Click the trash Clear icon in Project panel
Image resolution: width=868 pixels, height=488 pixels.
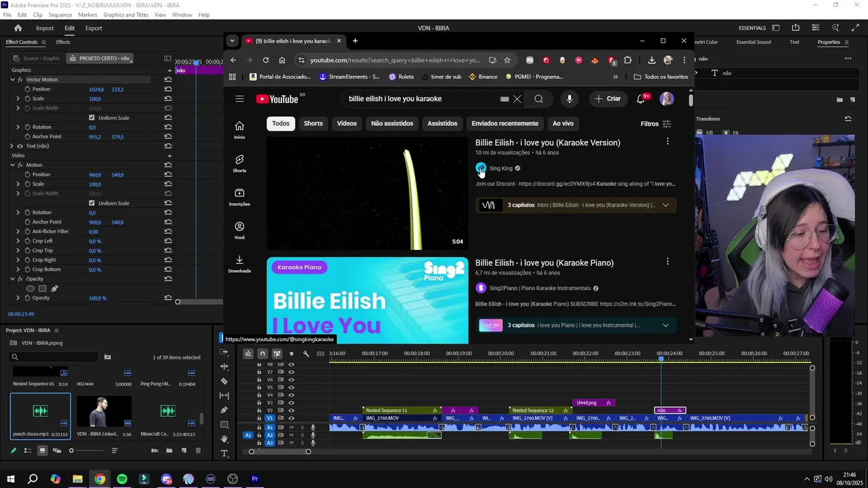pyautogui.click(x=198, y=451)
